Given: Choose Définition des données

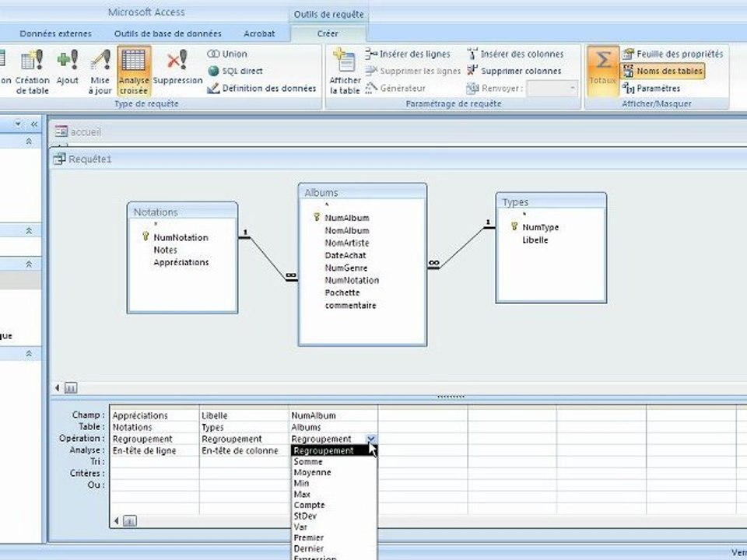Looking at the screenshot, I should pos(261,88).
